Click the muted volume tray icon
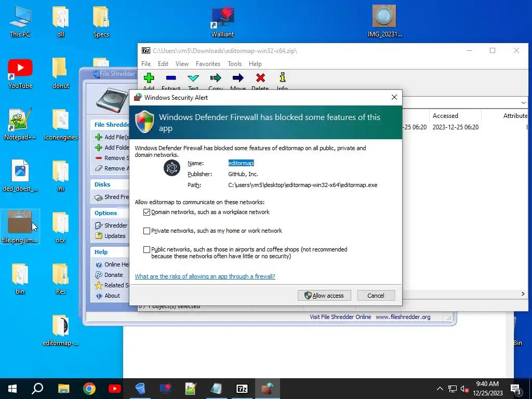The width and height of the screenshot is (532, 399). (464, 389)
